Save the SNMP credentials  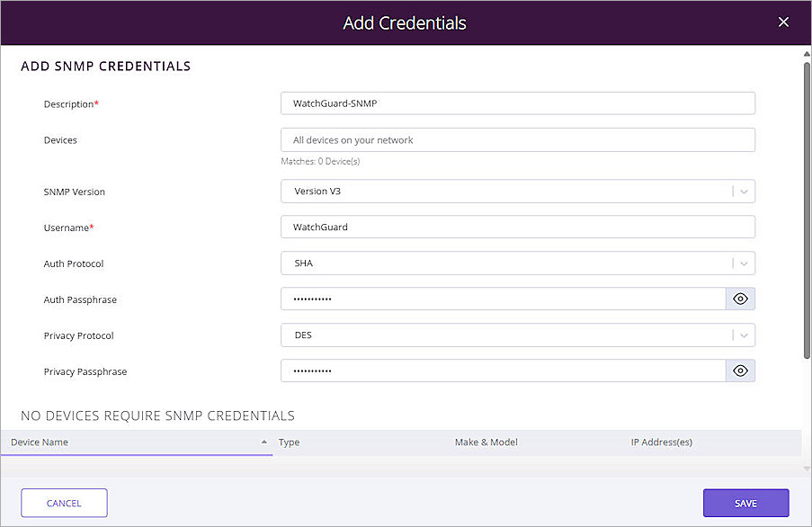[x=745, y=503]
